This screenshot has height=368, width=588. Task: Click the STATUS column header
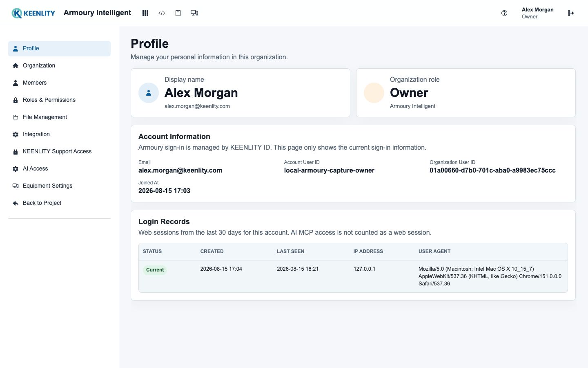(x=152, y=251)
